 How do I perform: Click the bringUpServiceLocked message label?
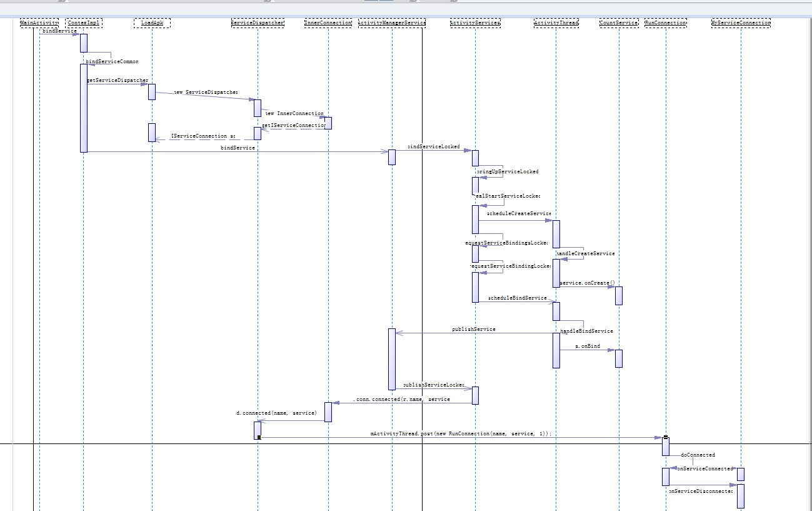(508, 171)
